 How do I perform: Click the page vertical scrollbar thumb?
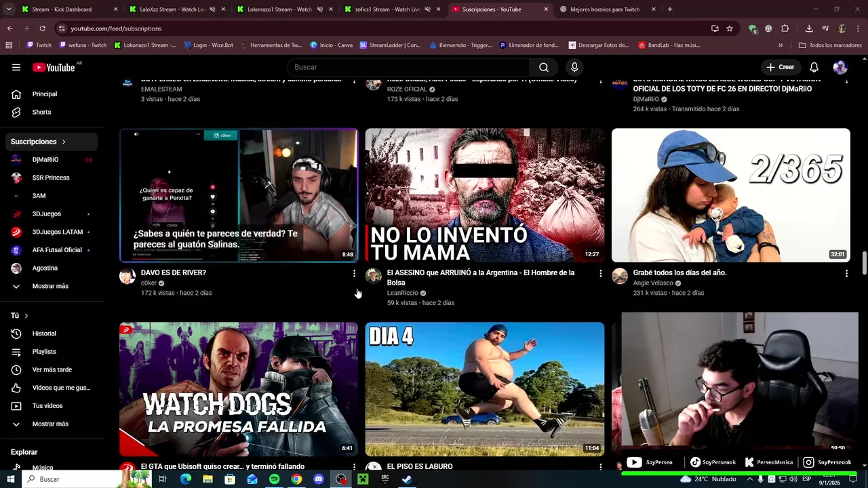point(864,263)
